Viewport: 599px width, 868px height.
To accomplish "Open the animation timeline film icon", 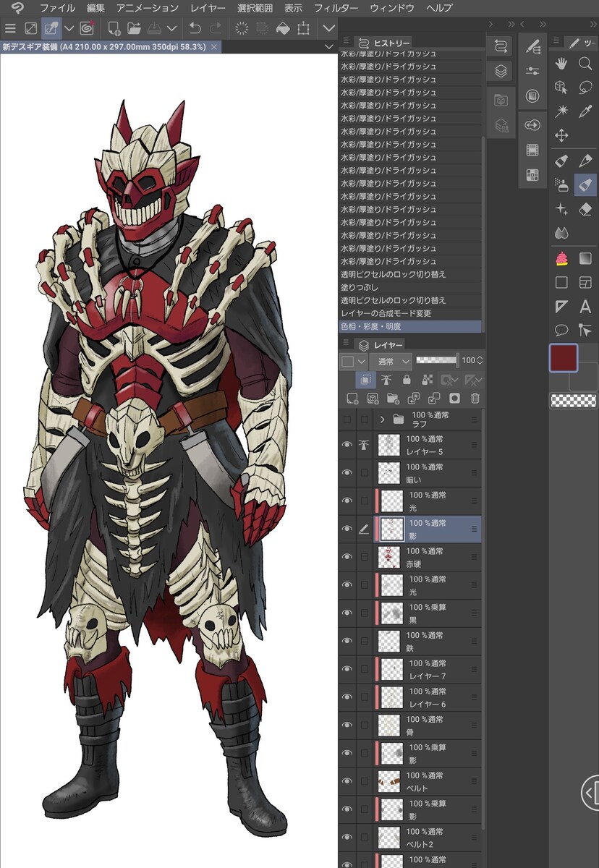I will pos(533,150).
